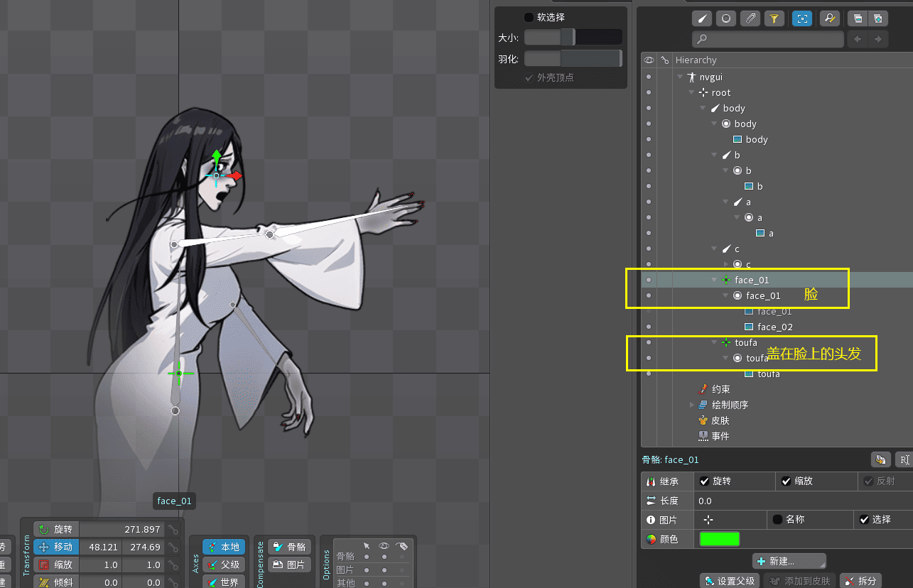The width and height of the screenshot is (913, 588).
Task: Click the expand all tree icon
Action: (x=878, y=18)
